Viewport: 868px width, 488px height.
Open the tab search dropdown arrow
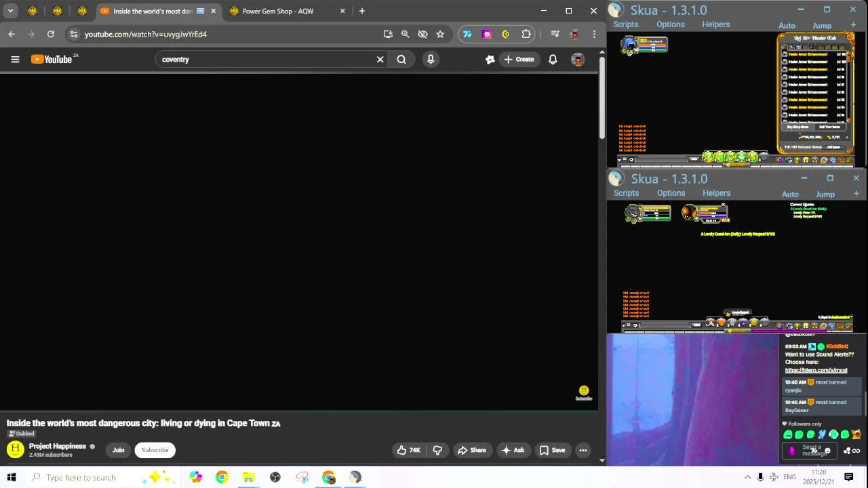click(10, 11)
